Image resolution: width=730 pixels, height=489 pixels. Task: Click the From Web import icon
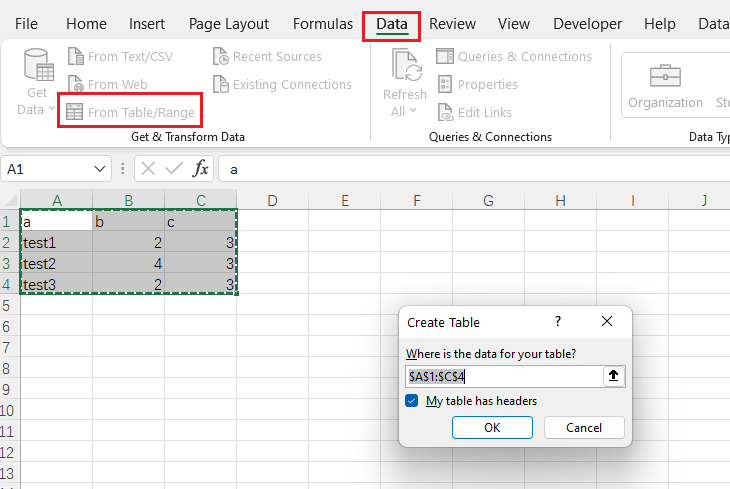[x=75, y=84]
